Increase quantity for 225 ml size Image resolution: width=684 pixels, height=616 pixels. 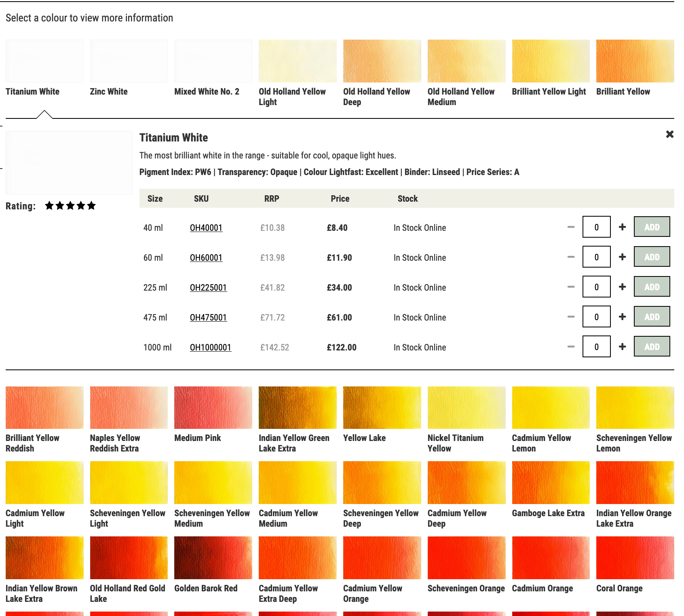(x=622, y=287)
